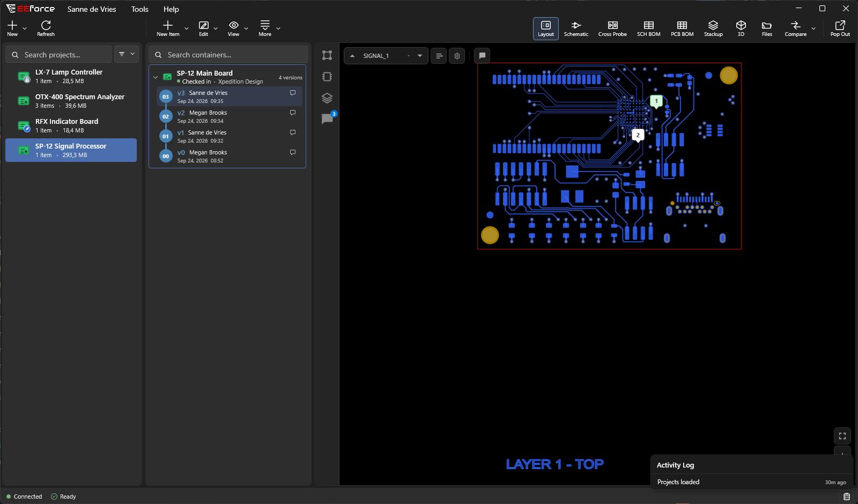Screen dimensions: 858x504
Task: Select version v2 by Megan Brooks
Action: pyautogui.click(x=230, y=116)
